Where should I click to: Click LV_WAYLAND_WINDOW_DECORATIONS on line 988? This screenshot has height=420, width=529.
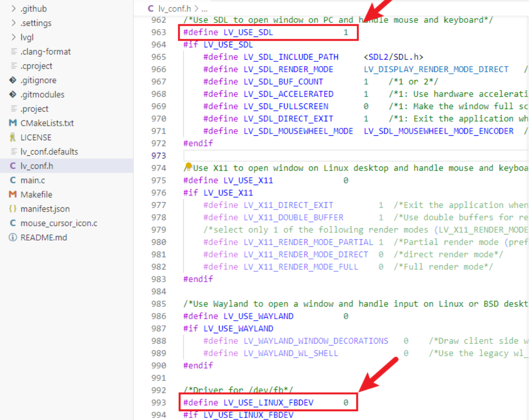pyautogui.click(x=316, y=341)
